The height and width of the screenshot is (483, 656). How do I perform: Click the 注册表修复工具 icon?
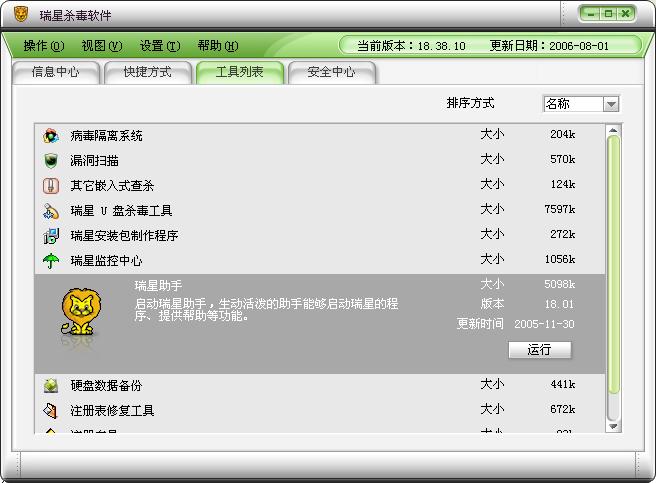(51, 411)
